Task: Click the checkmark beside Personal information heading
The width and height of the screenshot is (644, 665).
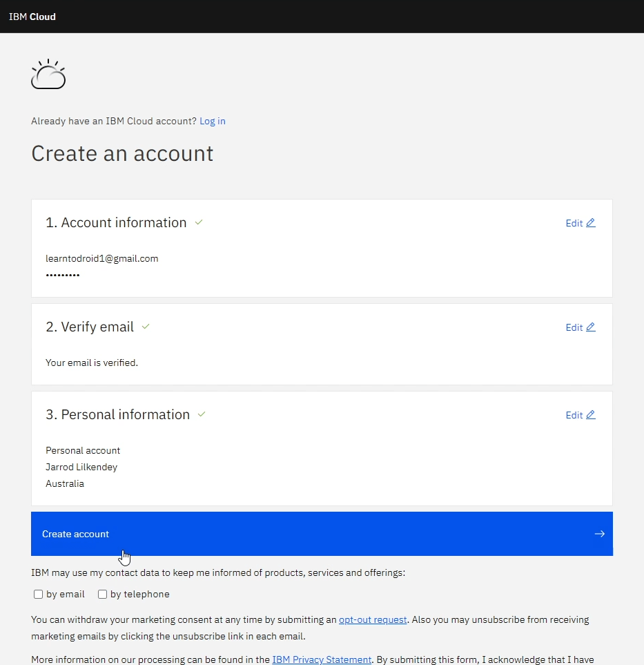Action: (x=202, y=414)
